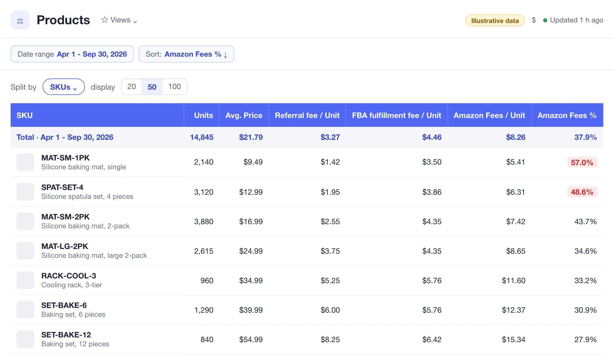Click the Updated 1 h ago text

click(x=577, y=20)
